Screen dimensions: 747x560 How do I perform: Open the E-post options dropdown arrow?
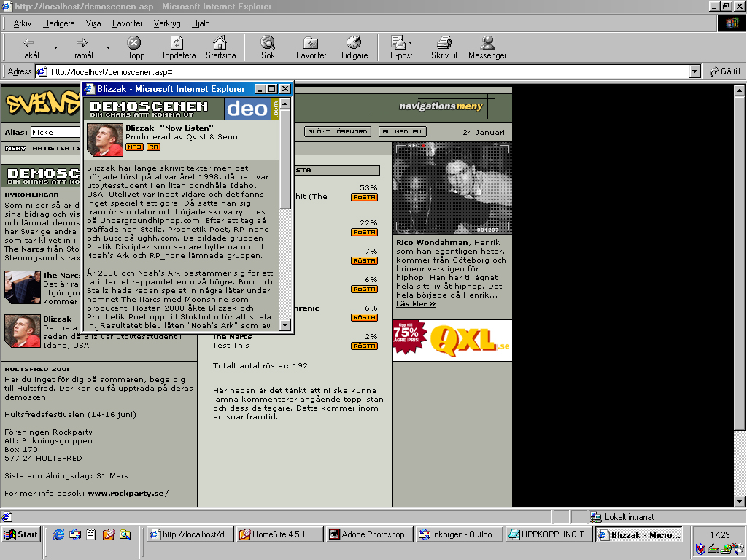410,43
